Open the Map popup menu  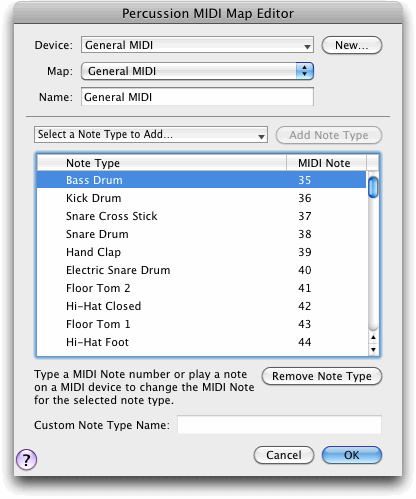point(197,71)
